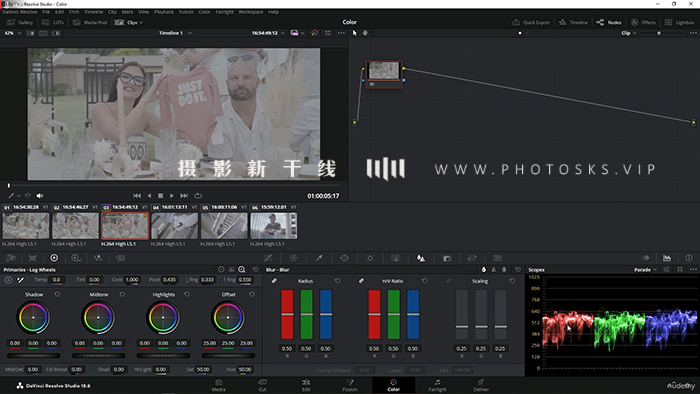
Task: Switch to the Fairlight page tab
Action: point(437,385)
